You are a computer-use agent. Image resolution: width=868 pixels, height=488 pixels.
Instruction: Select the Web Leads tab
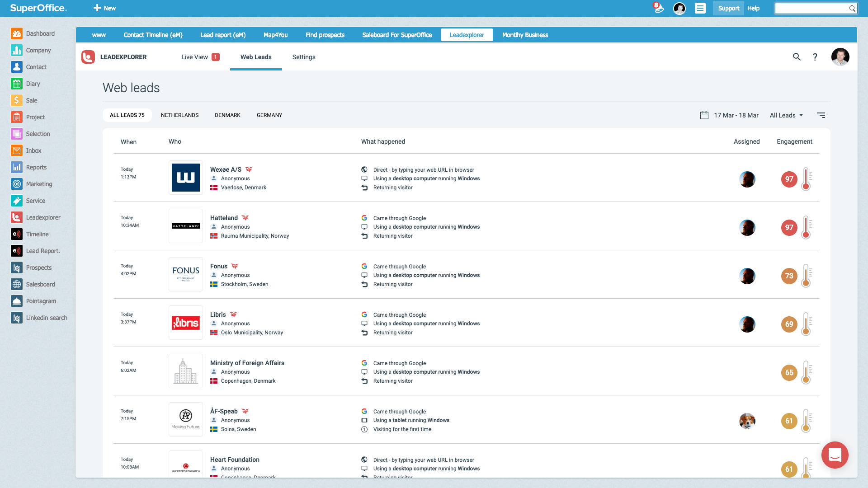(256, 57)
